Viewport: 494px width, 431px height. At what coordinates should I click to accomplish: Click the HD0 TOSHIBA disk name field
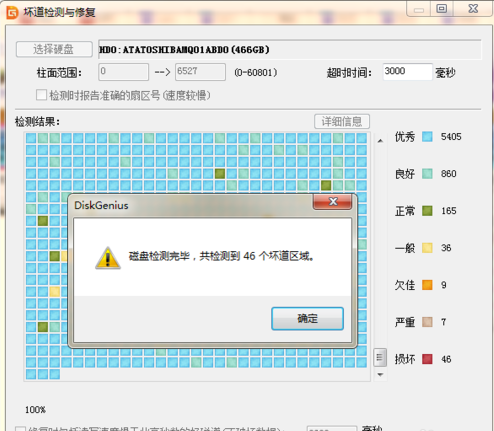(x=290, y=50)
